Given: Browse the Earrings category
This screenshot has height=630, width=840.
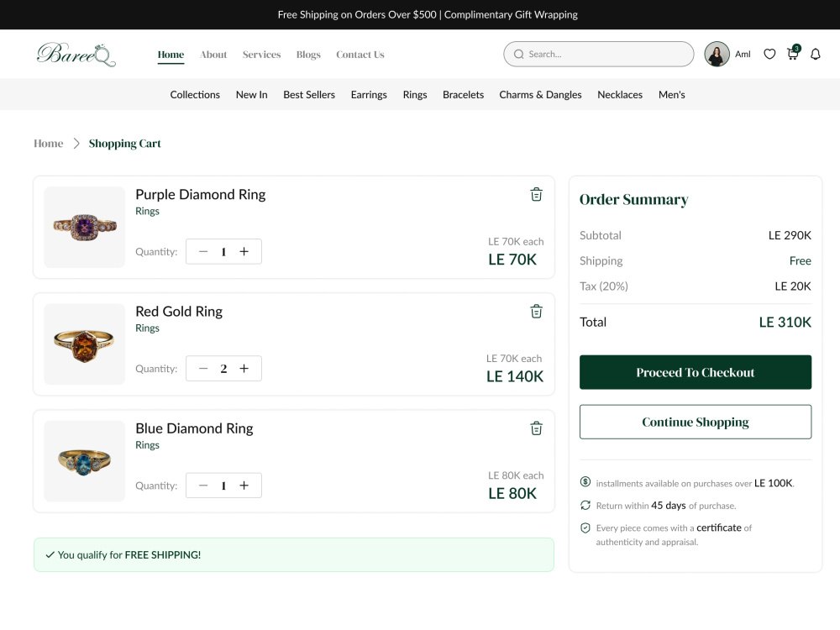Looking at the screenshot, I should coord(369,95).
